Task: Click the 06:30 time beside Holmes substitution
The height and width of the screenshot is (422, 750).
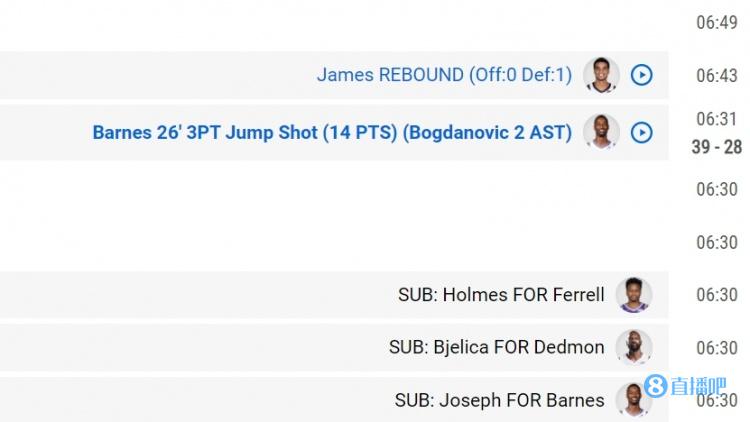Action: tap(717, 295)
